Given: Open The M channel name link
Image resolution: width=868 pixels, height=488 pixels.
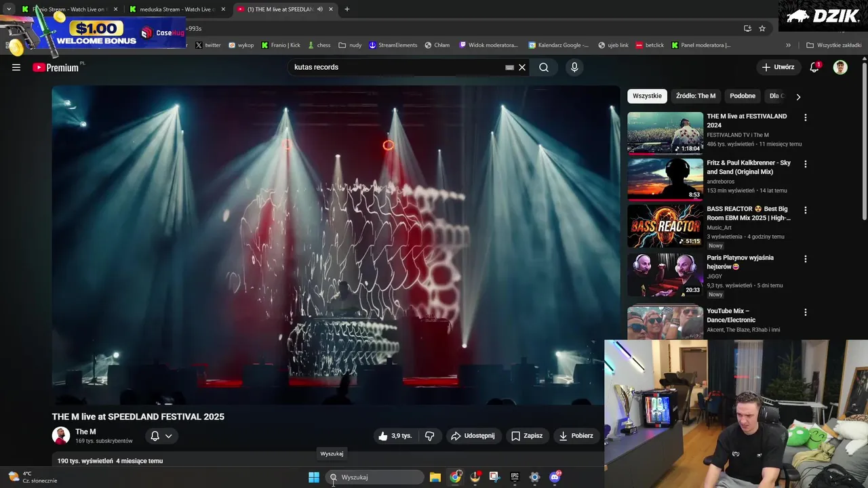Looking at the screenshot, I should pyautogui.click(x=85, y=432).
